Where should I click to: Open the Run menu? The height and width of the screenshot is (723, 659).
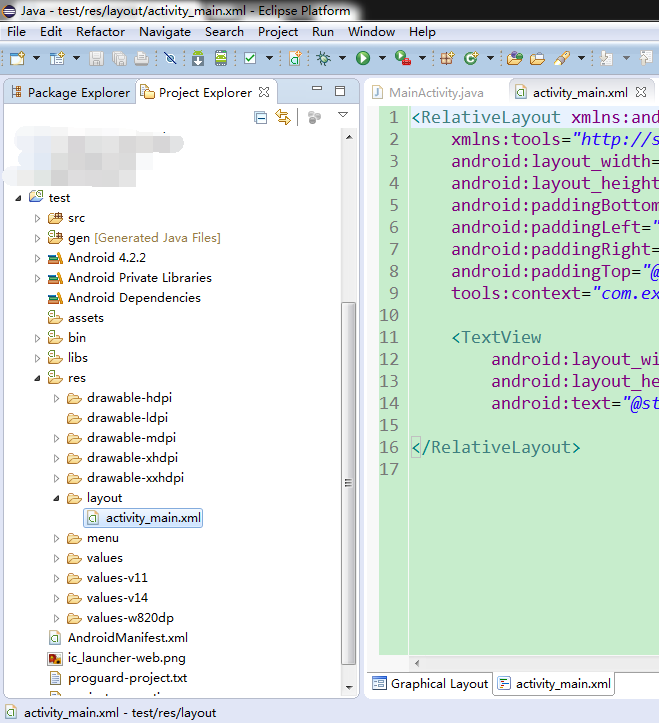coord(323,32)
